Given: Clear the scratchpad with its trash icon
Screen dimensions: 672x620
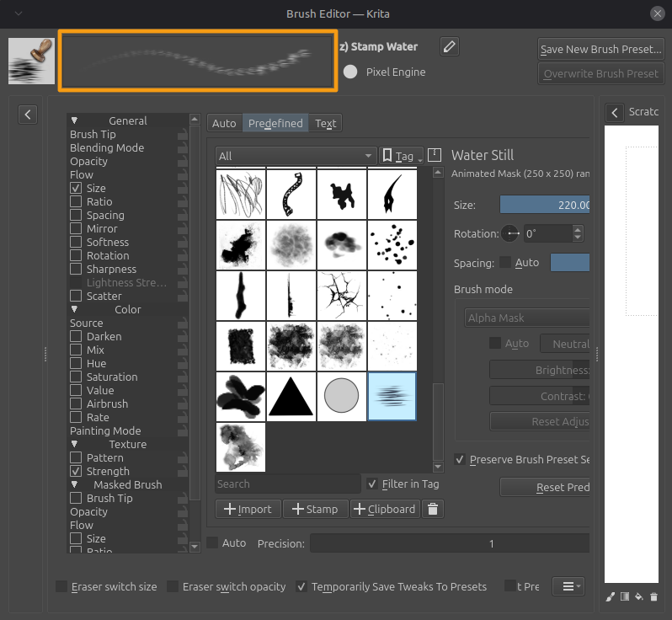Looking at the screenshot, I should pyautogui.click(x=653, y=596).
